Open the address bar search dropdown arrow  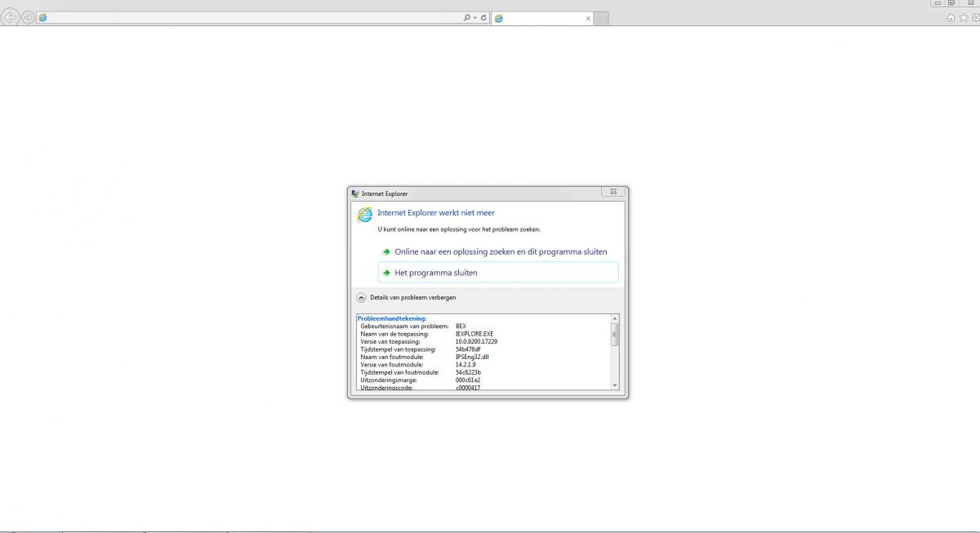(474, 17)
